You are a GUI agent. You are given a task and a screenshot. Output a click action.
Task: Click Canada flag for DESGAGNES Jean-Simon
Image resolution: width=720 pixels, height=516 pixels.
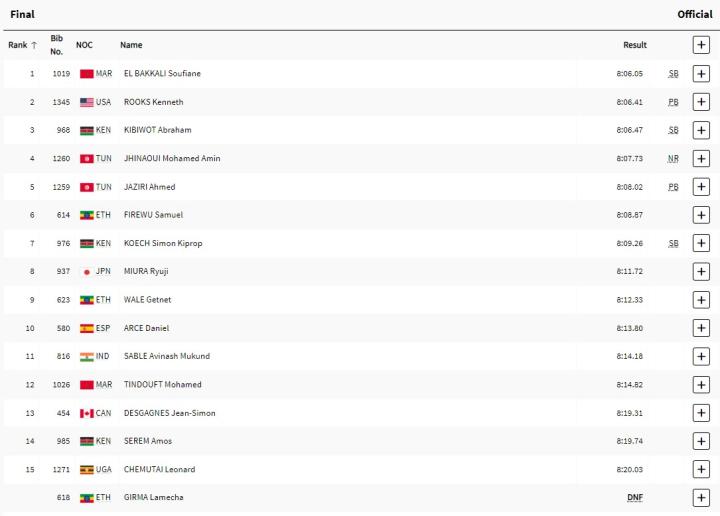87,413
